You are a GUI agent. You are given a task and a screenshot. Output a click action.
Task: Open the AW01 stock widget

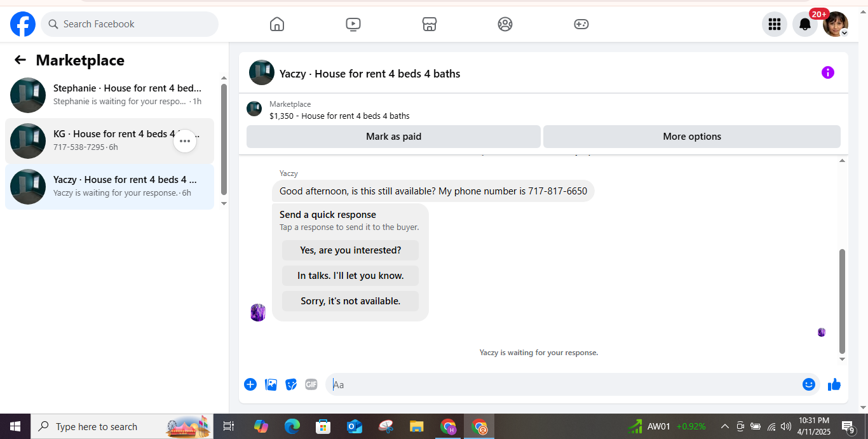(x=667, y=426)
